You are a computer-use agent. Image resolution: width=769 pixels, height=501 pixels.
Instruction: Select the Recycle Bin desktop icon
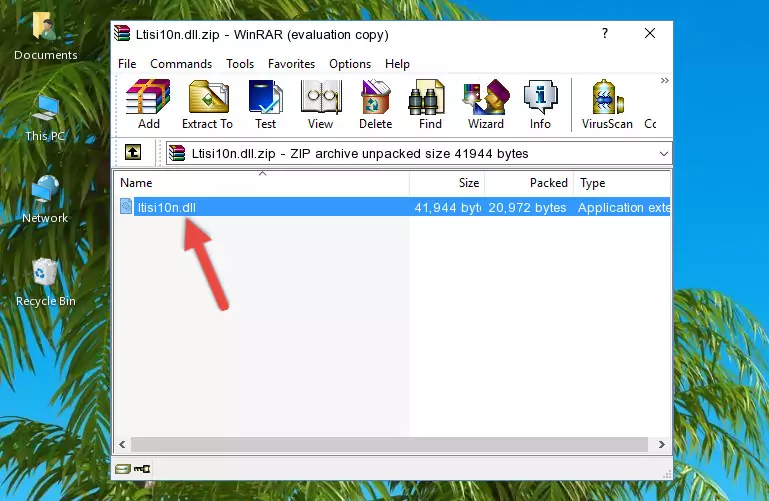[x=46, y=282]
